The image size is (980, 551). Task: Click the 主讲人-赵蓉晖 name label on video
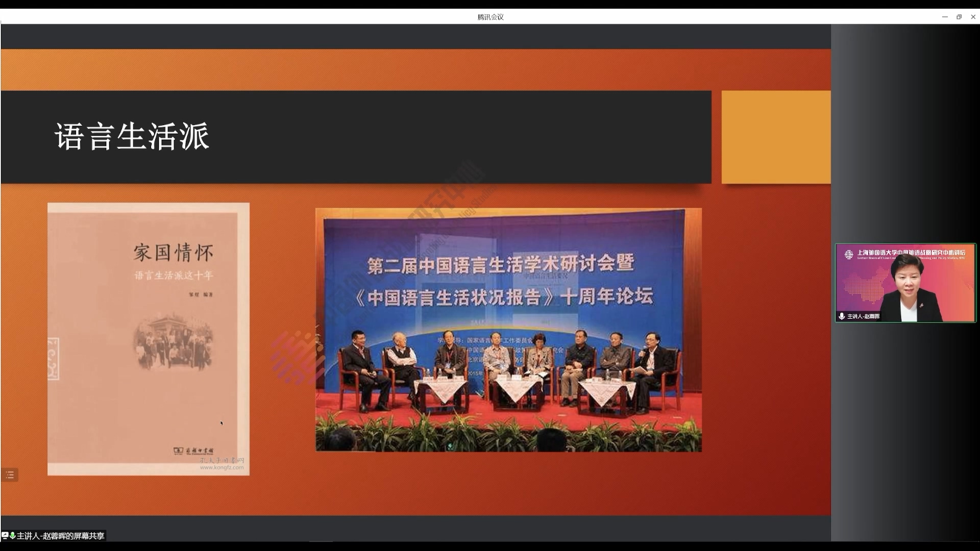point(863,316)
